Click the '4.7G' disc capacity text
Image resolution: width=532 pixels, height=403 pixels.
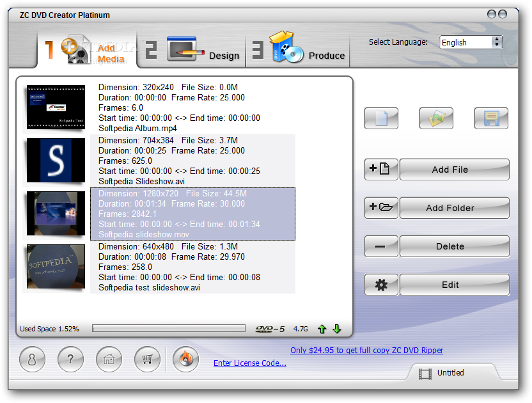pyautogui.click(x=301, y=329)
